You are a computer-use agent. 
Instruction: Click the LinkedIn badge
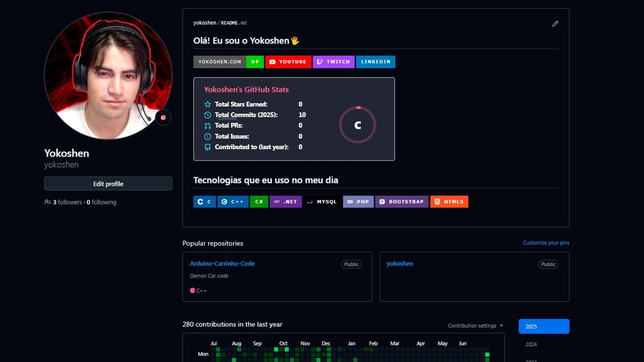pos(376,62)
